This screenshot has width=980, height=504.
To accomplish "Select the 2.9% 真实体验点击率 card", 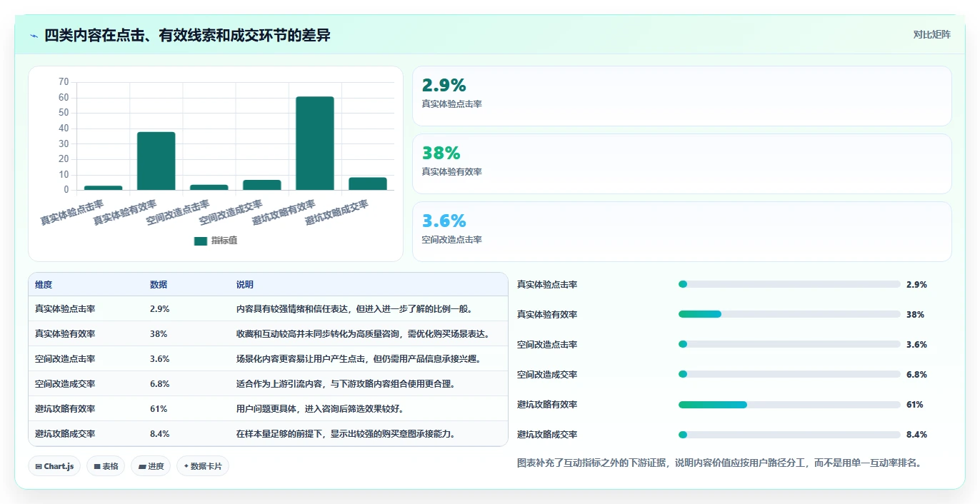I will click(682, 96).
